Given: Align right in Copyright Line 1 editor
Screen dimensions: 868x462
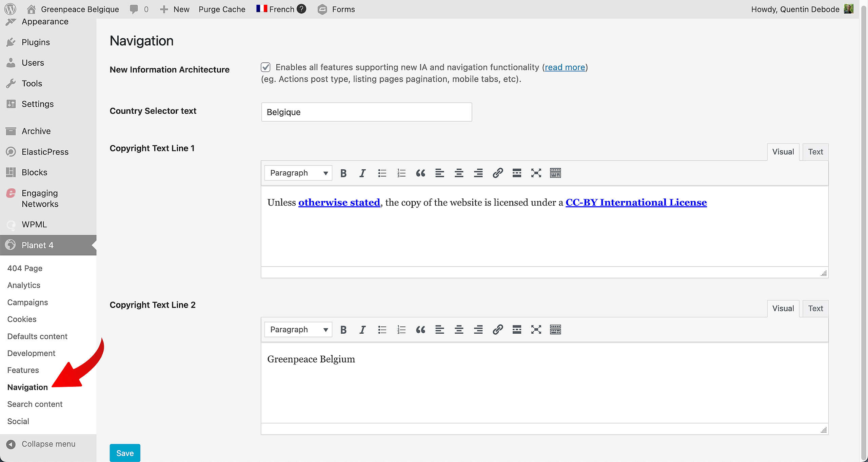Looking at the screenshot, I should coord(478,173).
